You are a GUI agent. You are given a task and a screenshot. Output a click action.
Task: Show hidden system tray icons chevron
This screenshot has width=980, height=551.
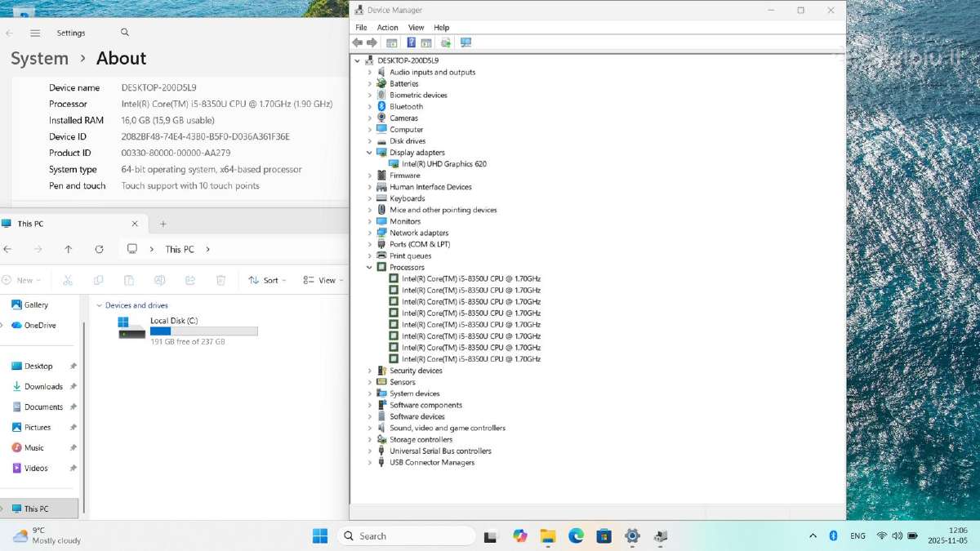tap(813, 536)
